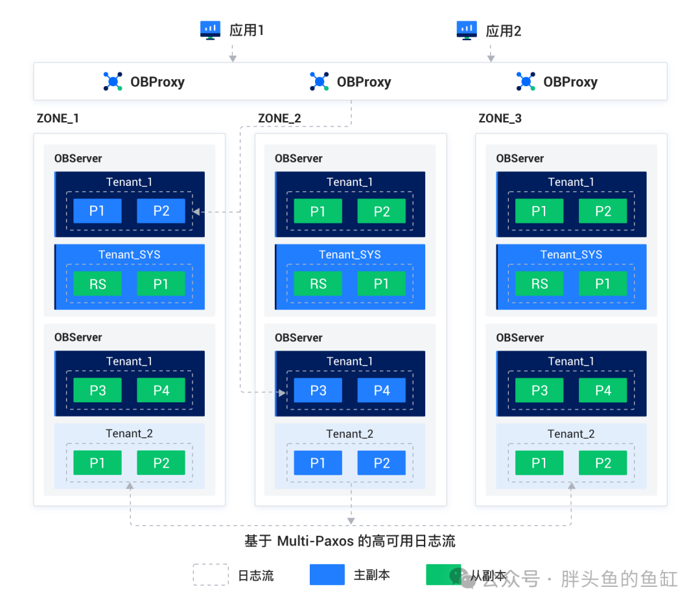Select blue P1 in ZONE_1 Tenant_1

point(97,211)
